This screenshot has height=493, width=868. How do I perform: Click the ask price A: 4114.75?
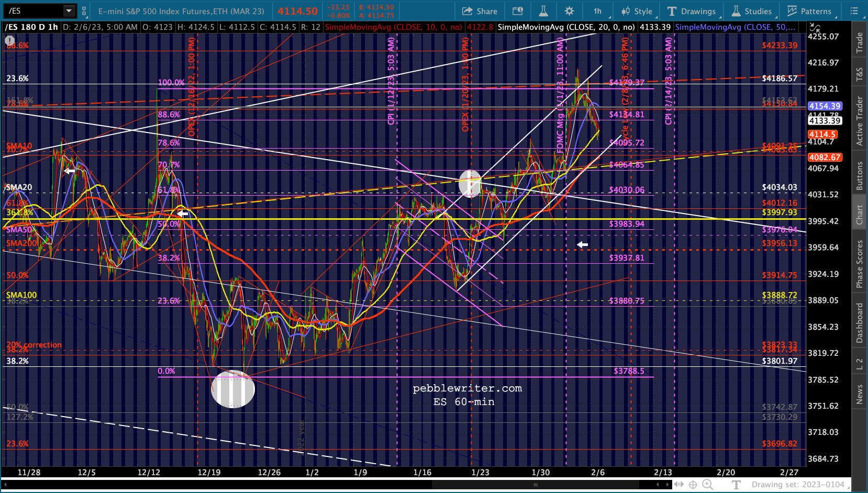tap(376, 16)
